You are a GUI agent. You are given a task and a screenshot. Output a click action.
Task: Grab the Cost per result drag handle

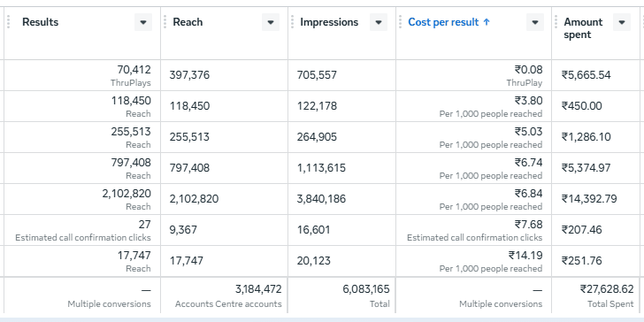click(400, 22)
